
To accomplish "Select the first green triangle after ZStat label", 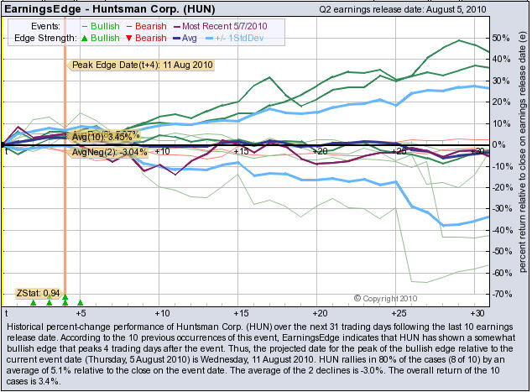I will [x=33, y=302].
